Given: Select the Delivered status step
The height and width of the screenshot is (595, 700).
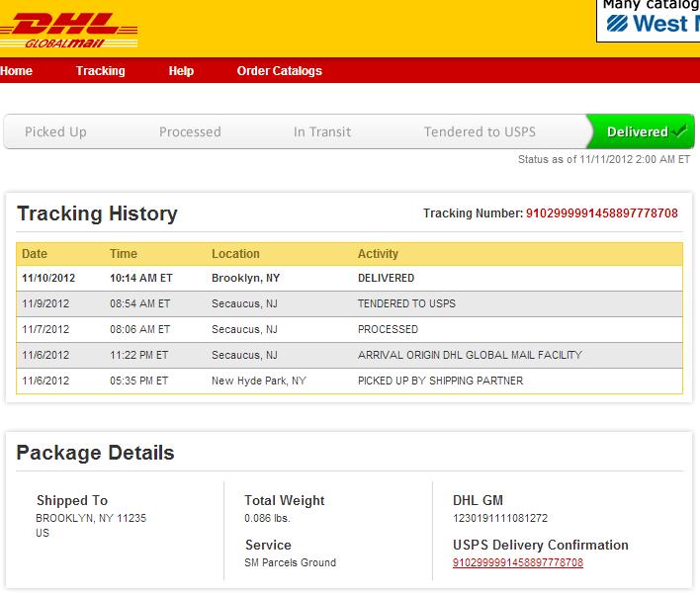Looking at the screenshot, I should pos(641,131).
